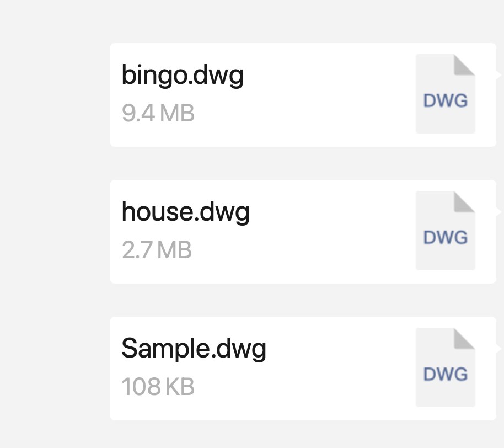This screenshot has width=504, height=448.
Task: Open the Sample.dwg file entry
Action: (x=194, y=348)
